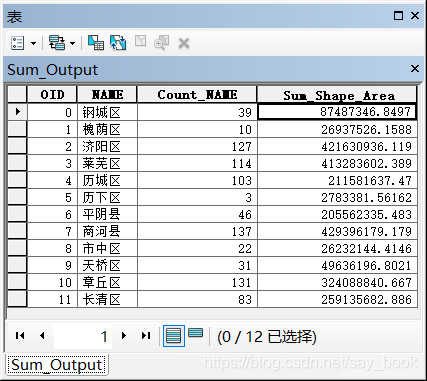Image resolution: width=427 pixels, height=381 pixels.
Task: Select the row selector for 历城区
Action: click(17, 180)
